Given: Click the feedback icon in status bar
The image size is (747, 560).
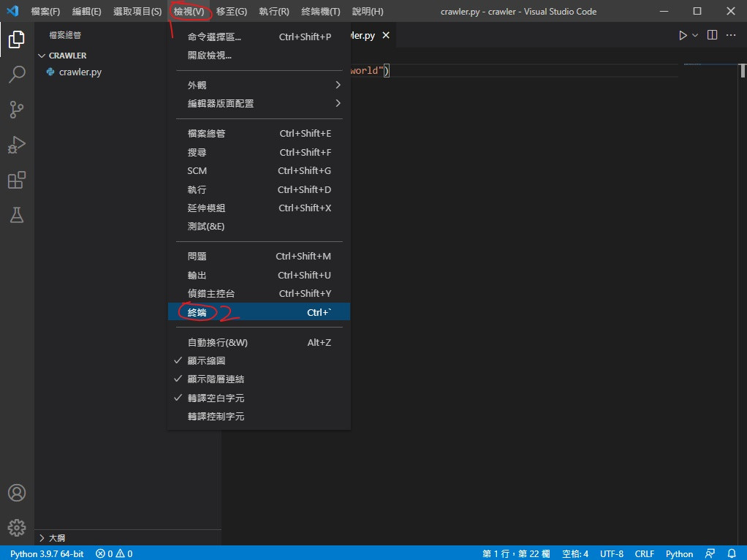Looking at the screenshot, I should tap(710, 553).
